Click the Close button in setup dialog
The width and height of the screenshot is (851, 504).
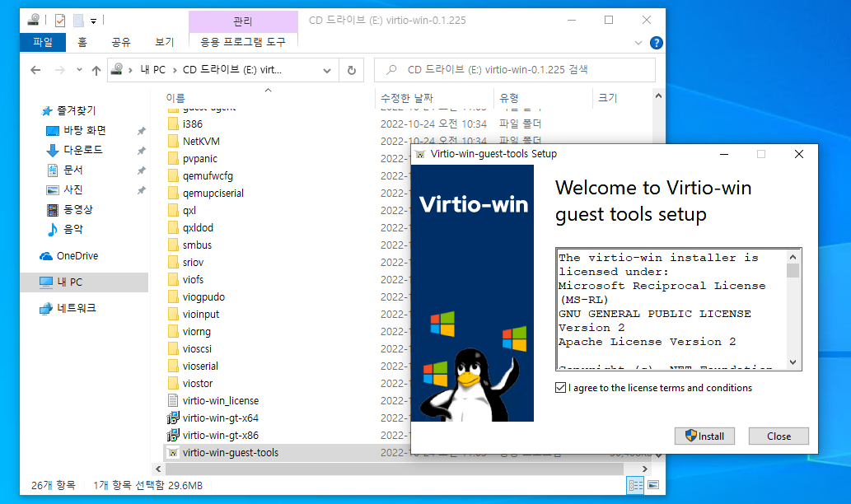pyautogui.click(x=779, y=436)
